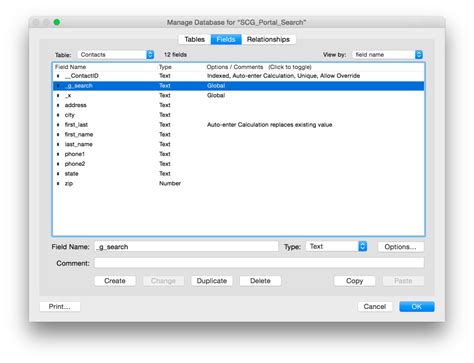Select the phone2 field row
The width and height of the screenshot is (474, 363).
[238, 164]
